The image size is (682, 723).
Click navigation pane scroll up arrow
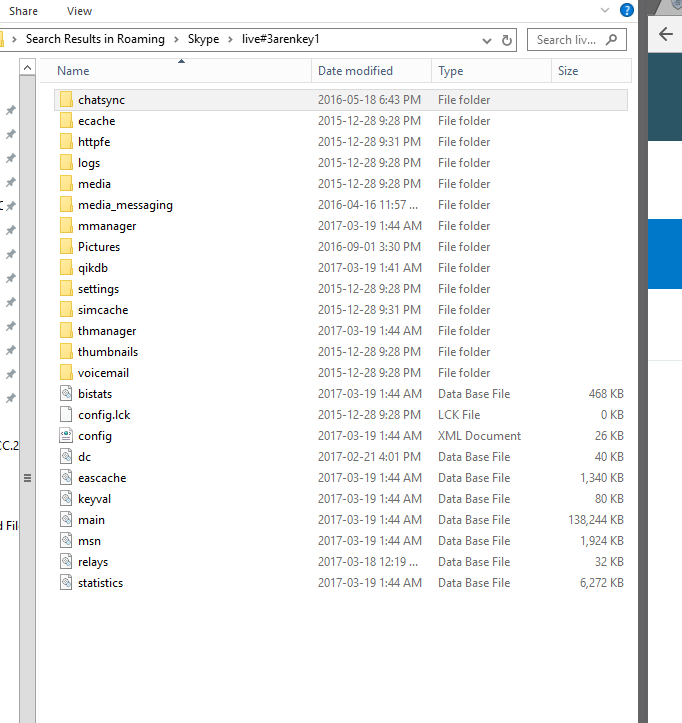point(28,68)
